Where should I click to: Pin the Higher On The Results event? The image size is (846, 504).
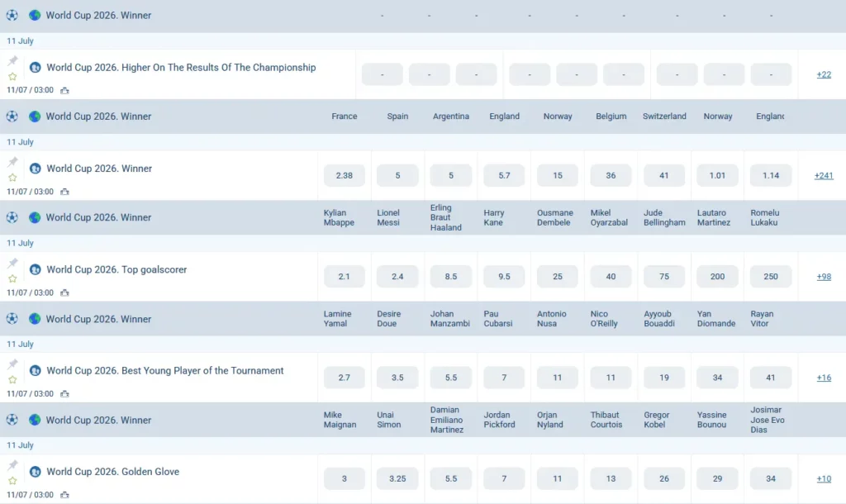coord(12,61)
